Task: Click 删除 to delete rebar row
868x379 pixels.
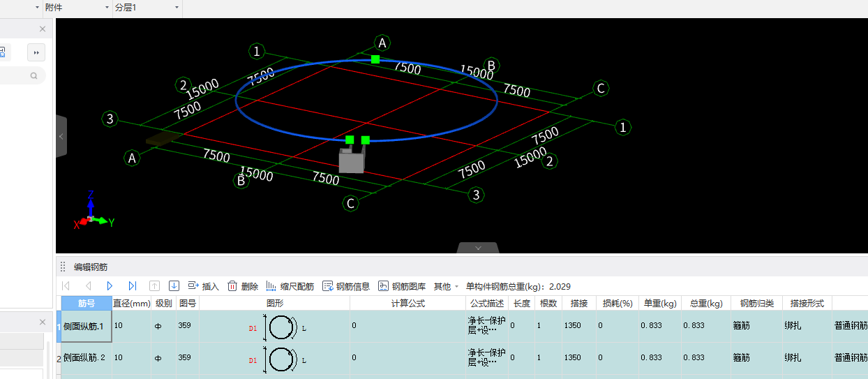Action: pos(243,286)
